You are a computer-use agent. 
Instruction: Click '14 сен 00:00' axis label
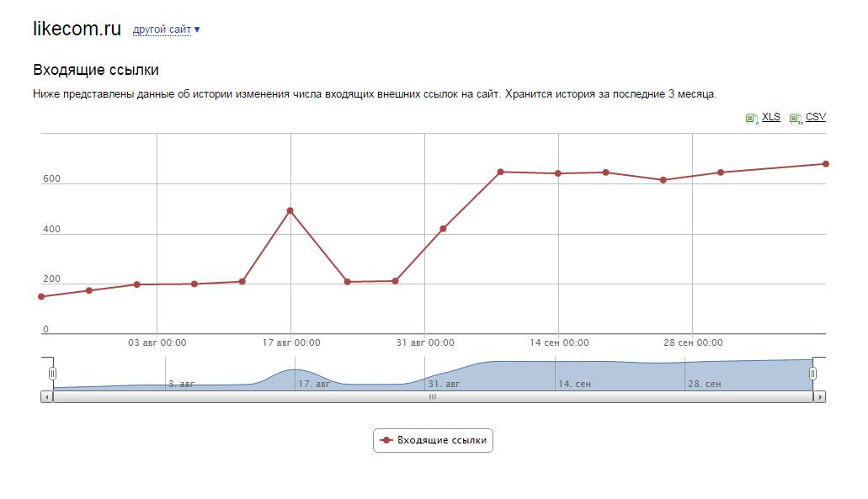[559, 343]
